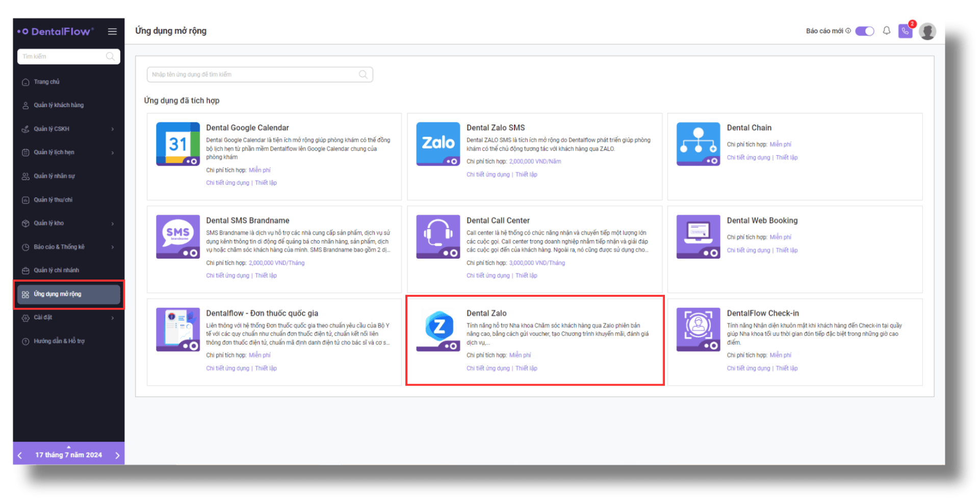
Task: Click the Trang chủ home icon
Action: tap(25, 82)
